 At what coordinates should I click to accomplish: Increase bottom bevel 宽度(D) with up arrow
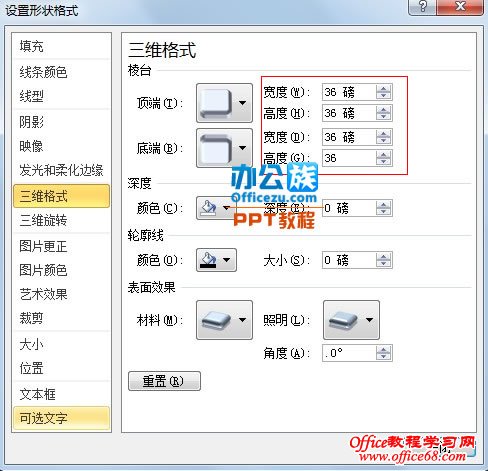(x=384, y=133)
